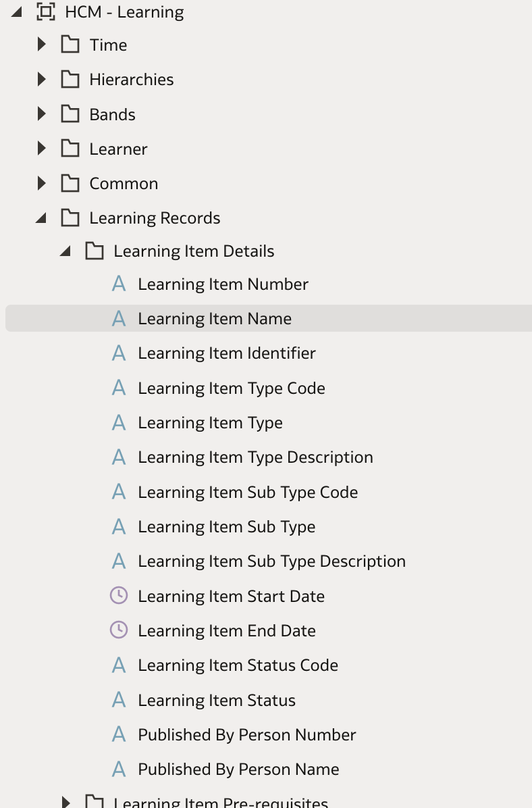This screenshot has width=532, height=808.
Task: Collapse the HCM - Learning subject area
Action: pos(16,12)
